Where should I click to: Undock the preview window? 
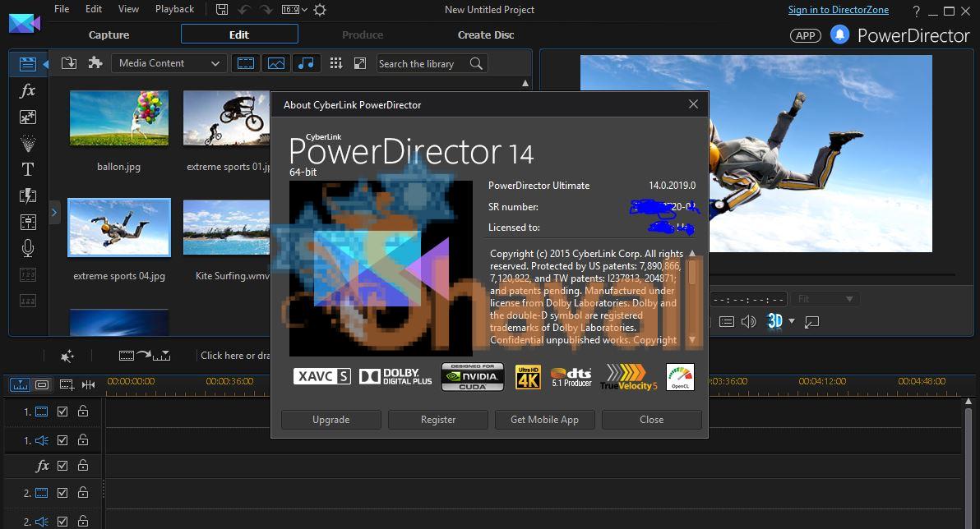(x=812, y=322)
